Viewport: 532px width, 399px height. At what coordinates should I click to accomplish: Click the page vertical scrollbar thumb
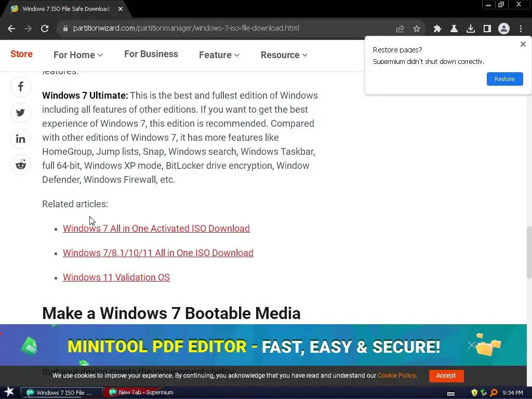(529, 252)
